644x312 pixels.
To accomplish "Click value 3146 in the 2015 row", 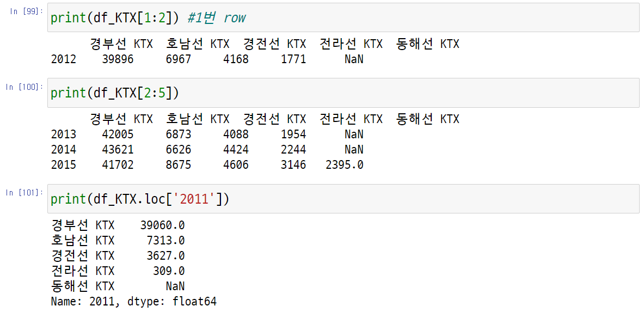I will click(293, 165).
